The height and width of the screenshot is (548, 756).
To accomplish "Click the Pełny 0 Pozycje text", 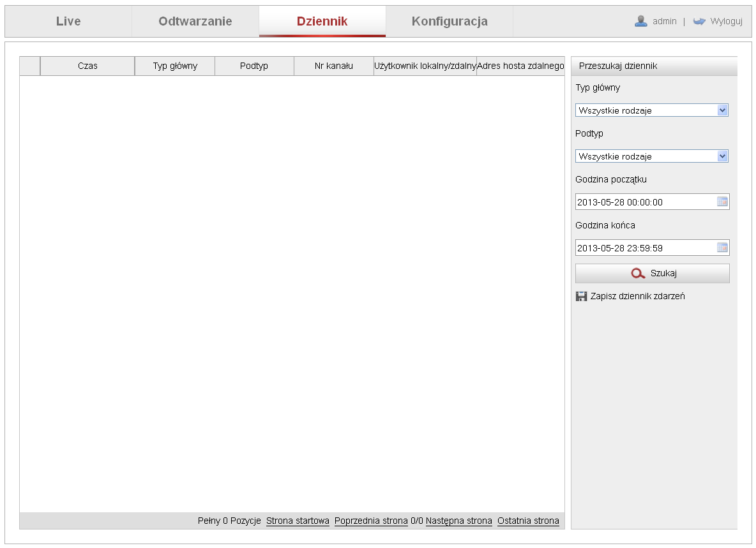I will (229, 521).
